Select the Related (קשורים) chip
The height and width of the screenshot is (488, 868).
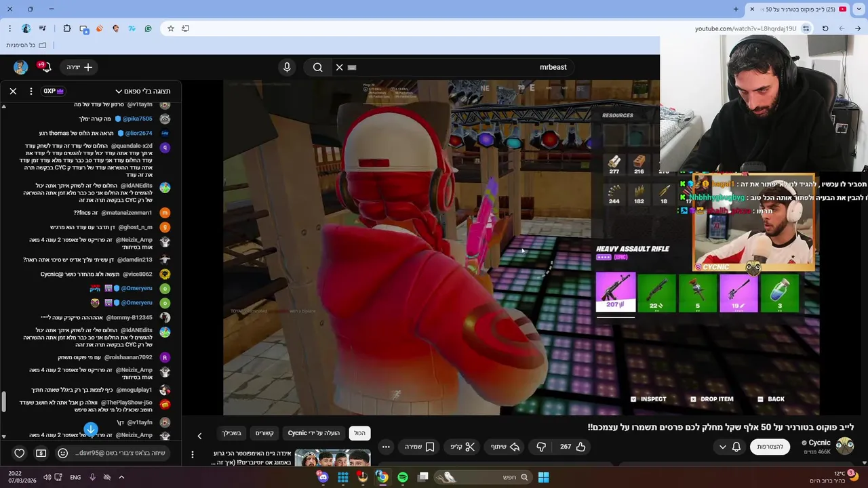264,433
